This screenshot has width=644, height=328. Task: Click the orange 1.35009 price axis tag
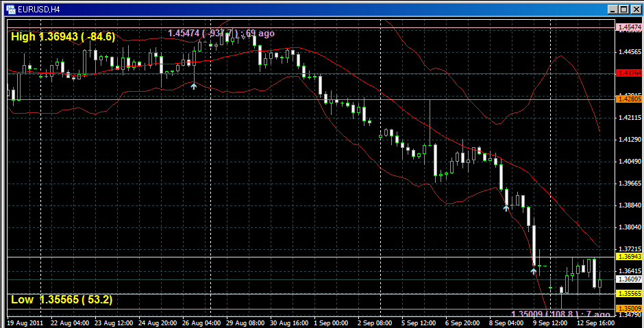tap(628, 308)
